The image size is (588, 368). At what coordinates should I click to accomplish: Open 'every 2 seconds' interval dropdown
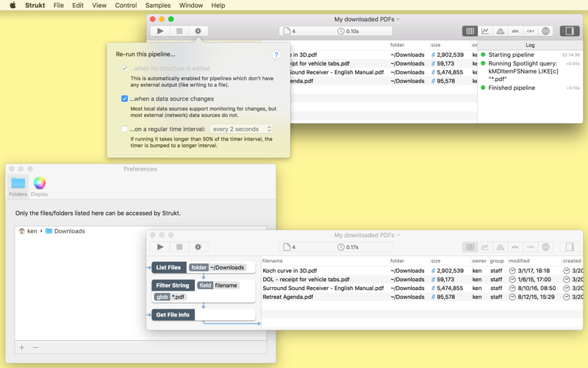tap(241, 130)
